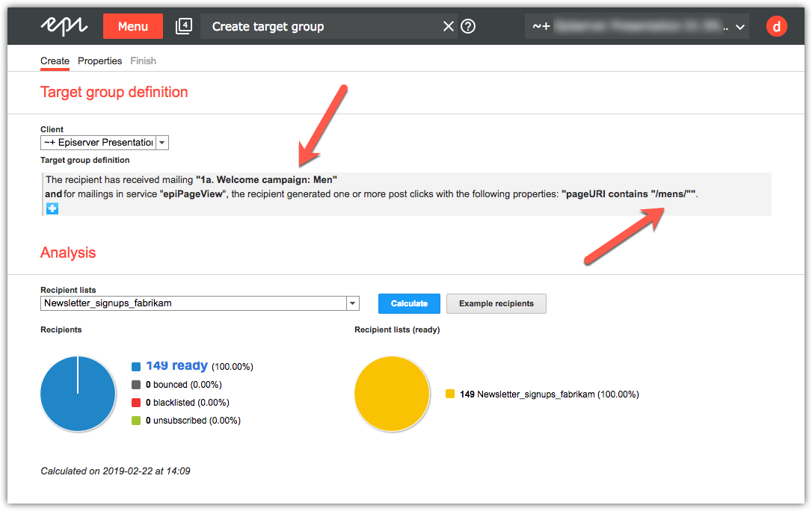Open the main Menu
812x511 pixels.
pos(132,26)
